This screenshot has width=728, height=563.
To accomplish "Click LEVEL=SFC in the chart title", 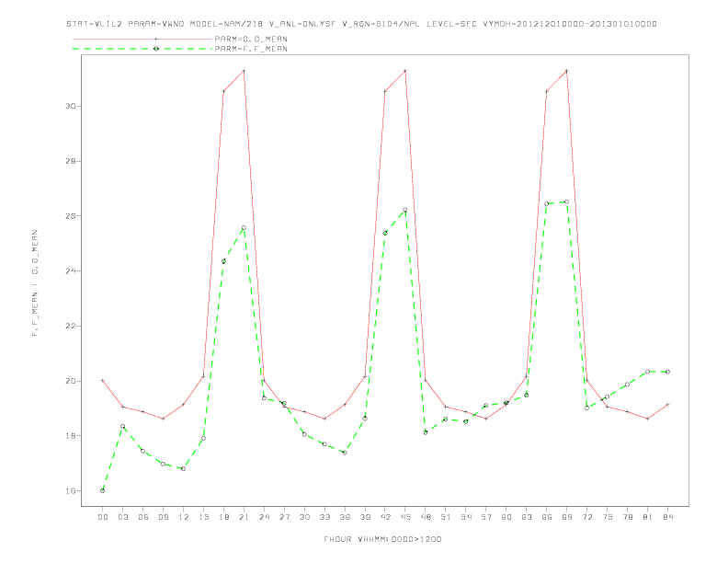I will pos(451,24).
